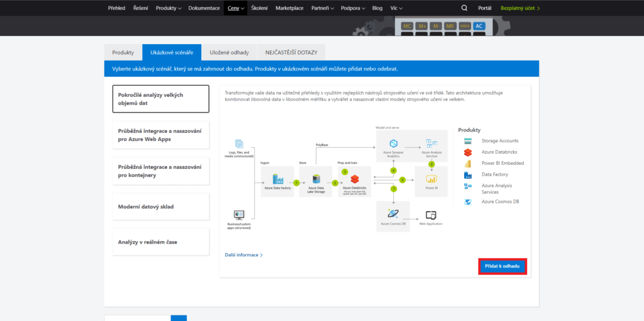Open the Ceny dropdown menu
Viewport: 644px width, 321px height.
click(x=235, y=8)
